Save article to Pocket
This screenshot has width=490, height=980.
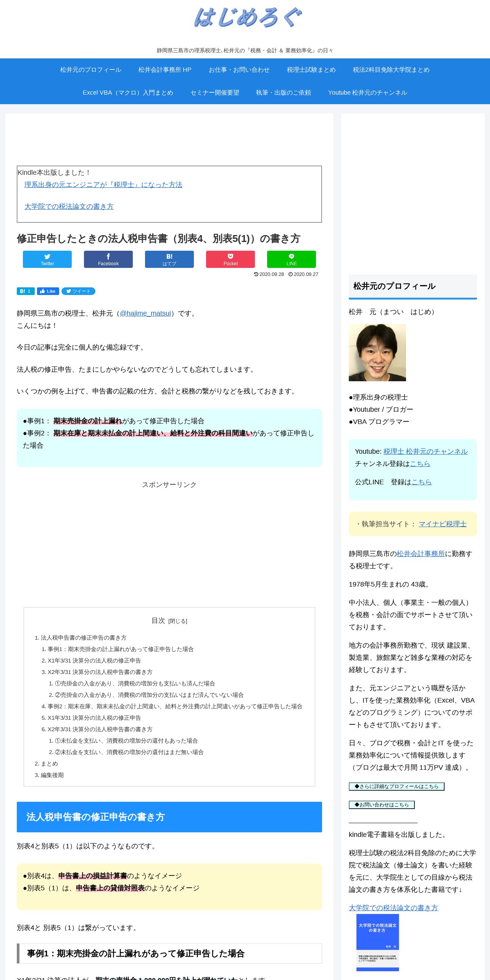tap(230, 259)
